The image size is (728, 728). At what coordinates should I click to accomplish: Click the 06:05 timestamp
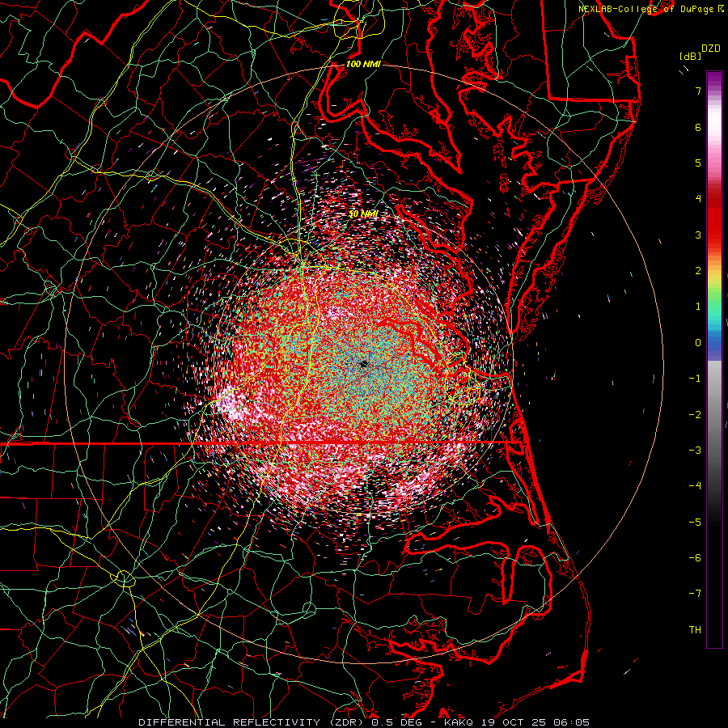click(x=572, y=722)
